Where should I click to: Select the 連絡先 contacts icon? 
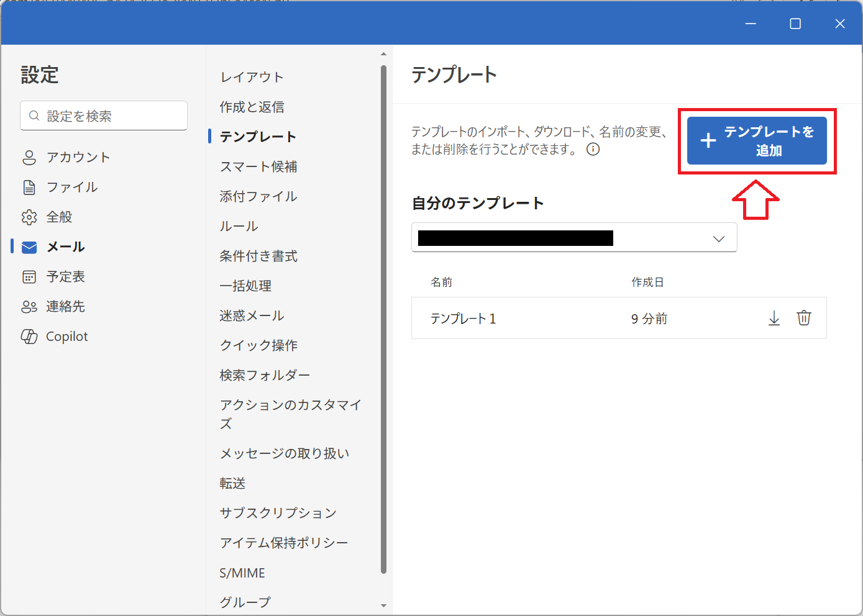29,306
